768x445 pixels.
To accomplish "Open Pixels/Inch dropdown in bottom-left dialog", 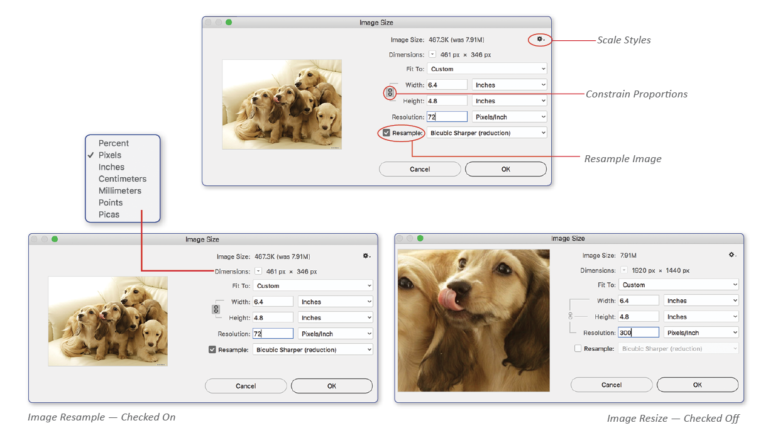I will click(x=336, y=333).
